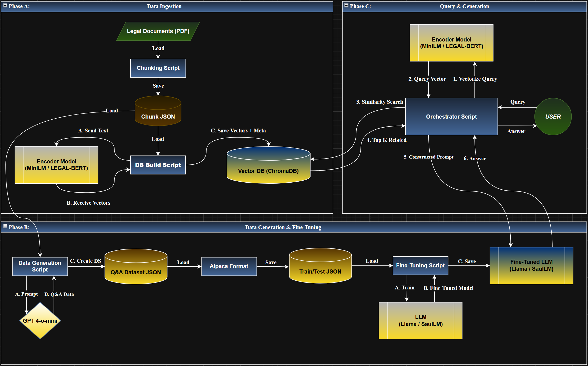Screen dimensions: 588x366
Task: Select the Chunking Script node
Action: click(x=158, y=68)
